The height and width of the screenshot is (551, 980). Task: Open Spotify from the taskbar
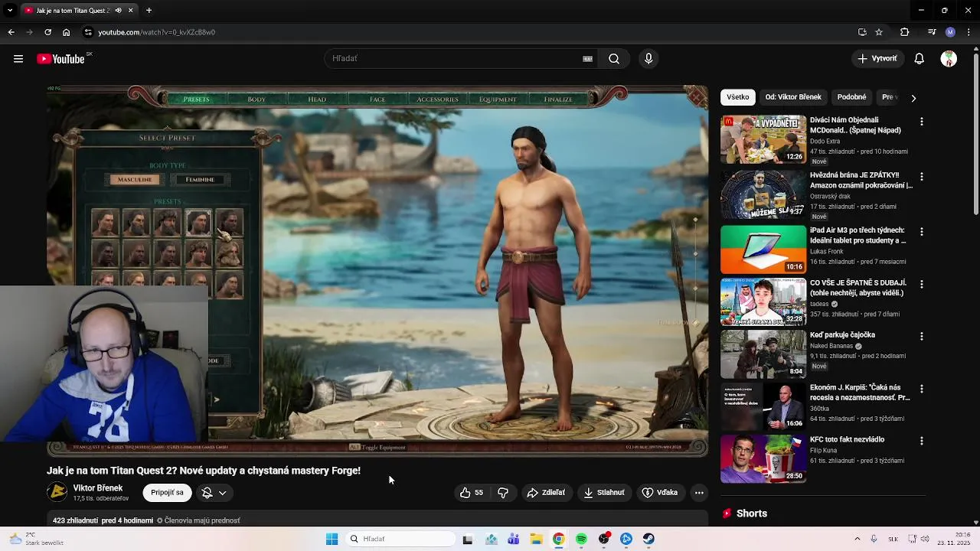click(x=581, y=539)
